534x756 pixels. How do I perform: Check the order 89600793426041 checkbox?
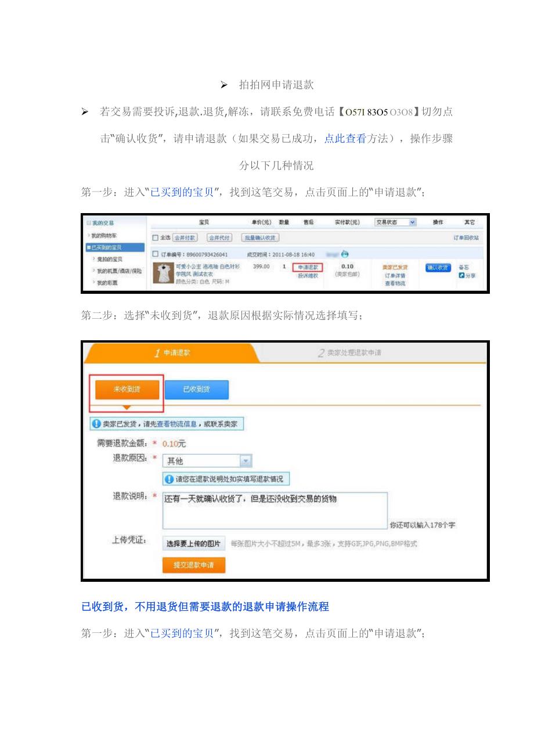155,254
